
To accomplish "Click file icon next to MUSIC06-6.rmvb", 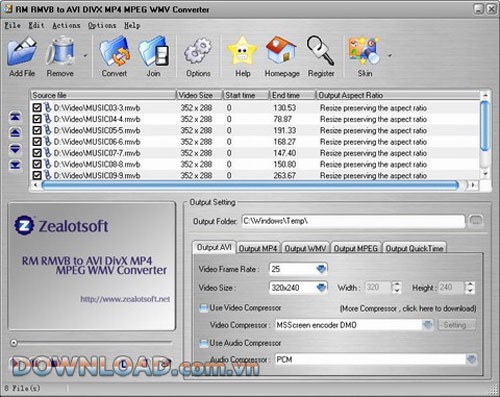I will tap(48, 141).
